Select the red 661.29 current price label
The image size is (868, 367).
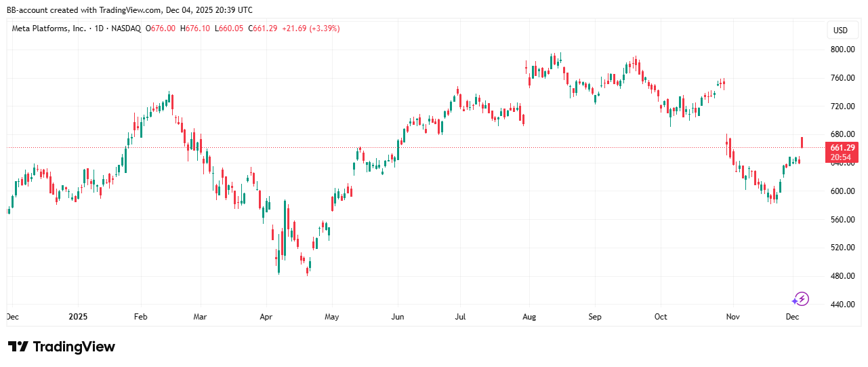(x=842, y=148)
